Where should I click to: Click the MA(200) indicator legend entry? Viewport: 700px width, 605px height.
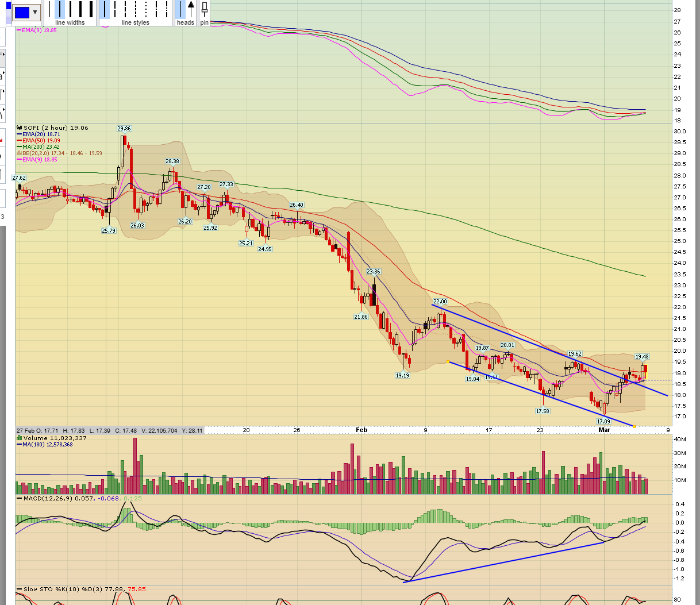point(40,147)
